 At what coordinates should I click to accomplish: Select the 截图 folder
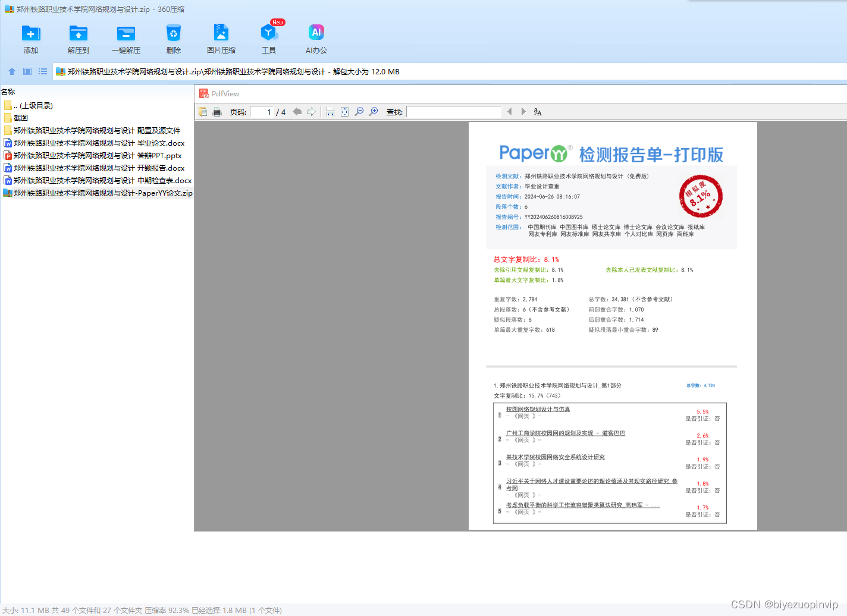16,118
